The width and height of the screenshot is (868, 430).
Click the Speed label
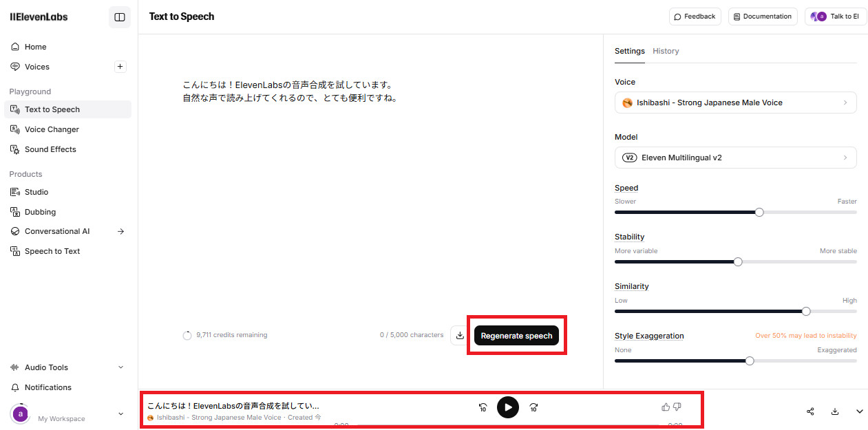click(626, 188)
